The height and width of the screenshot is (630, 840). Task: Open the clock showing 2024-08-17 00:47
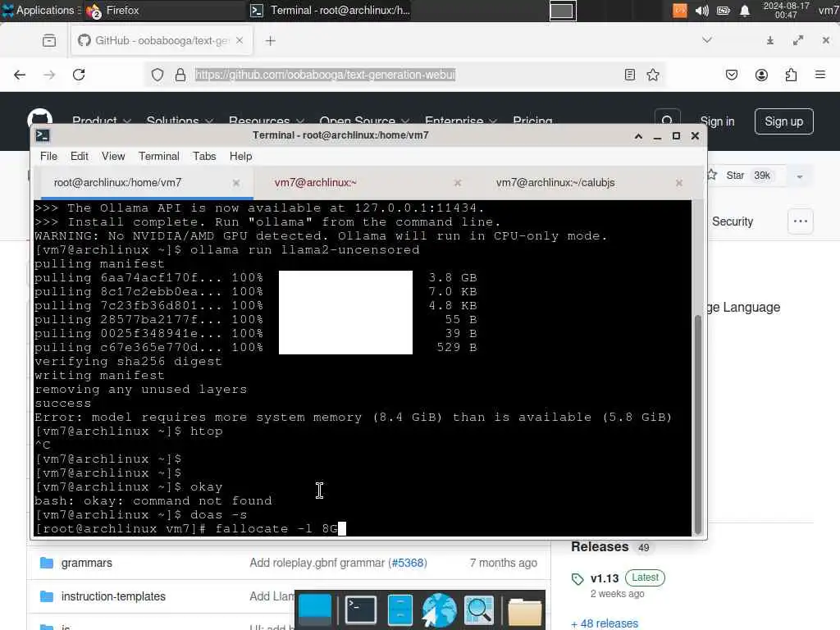[x=786, y=10]
